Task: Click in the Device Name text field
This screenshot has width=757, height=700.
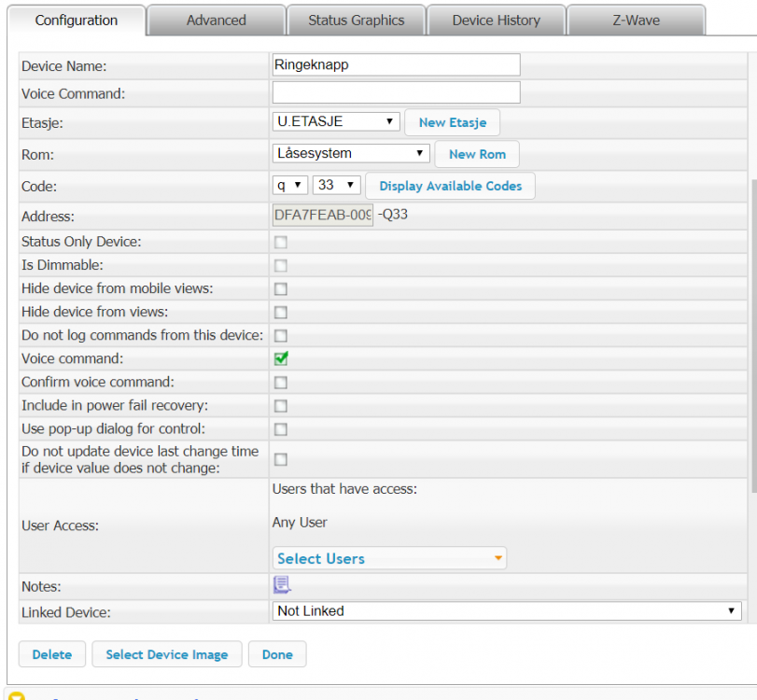Action: tap(396, 64)
